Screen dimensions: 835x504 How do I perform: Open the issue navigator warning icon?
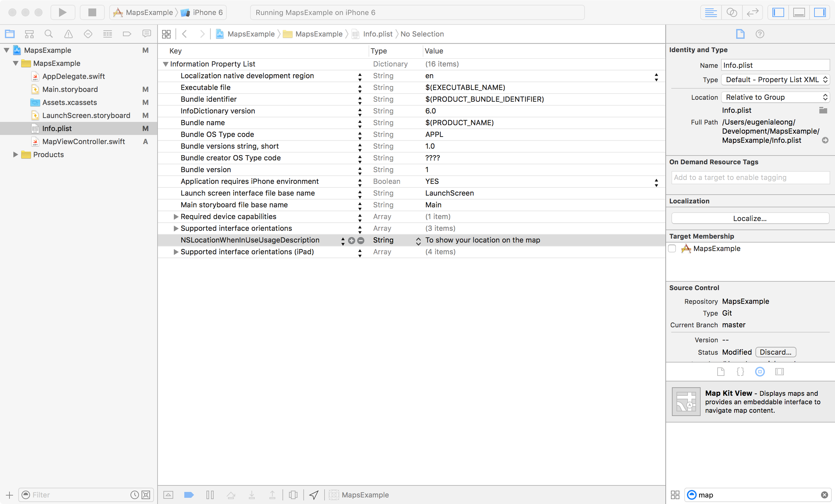coord(68,34)
